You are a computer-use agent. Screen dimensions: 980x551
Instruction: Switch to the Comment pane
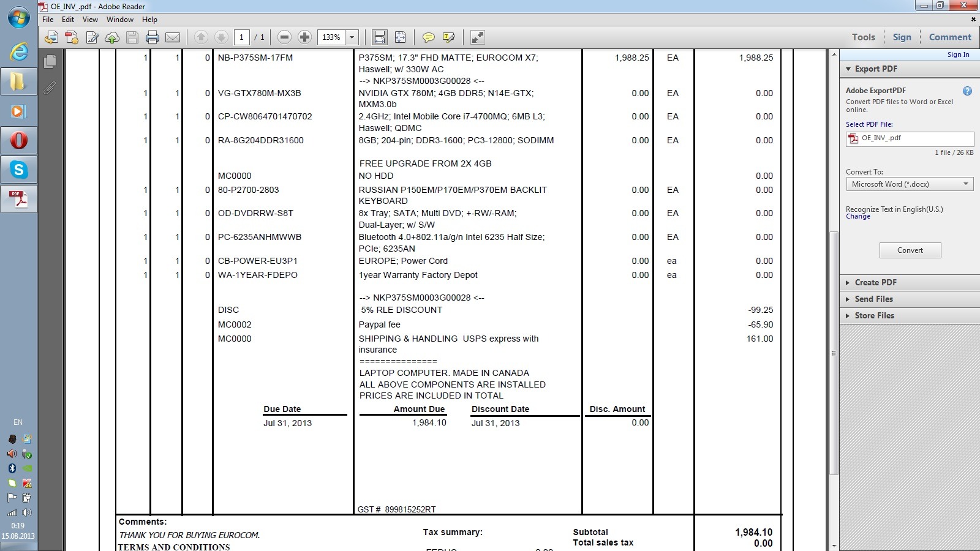click(950, 37)
